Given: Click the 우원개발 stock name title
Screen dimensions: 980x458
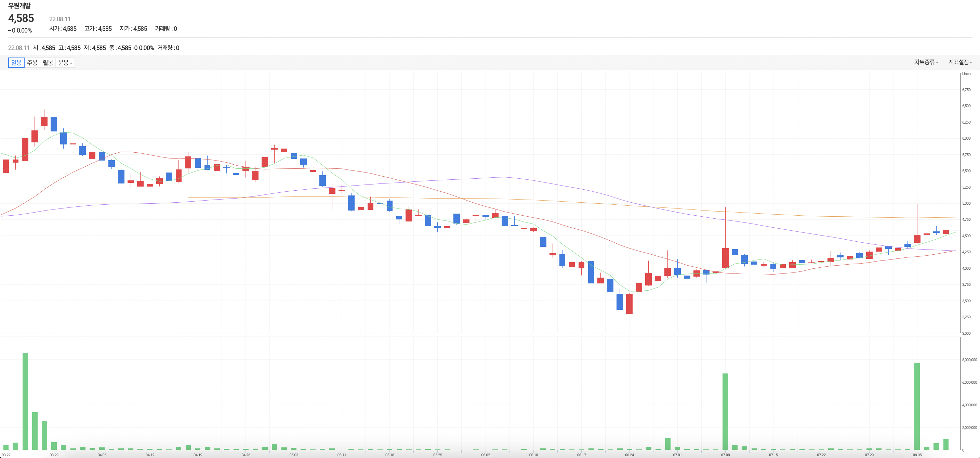Looking at the screenshot, I should click(19, 6).
